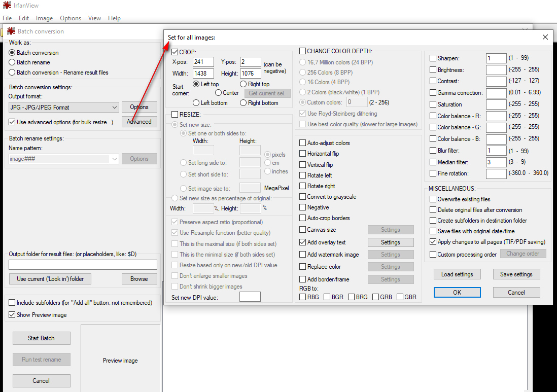
Task: Click the Sharpen value field
Action: pyautogui.click(x=496, y=58)
